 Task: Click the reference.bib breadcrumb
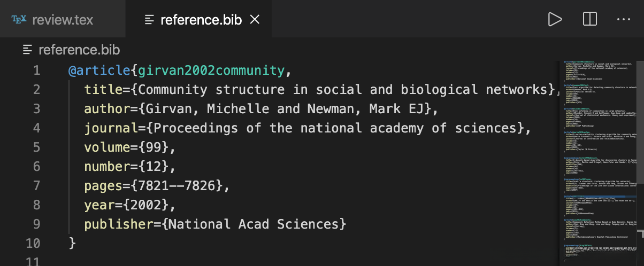79,50
